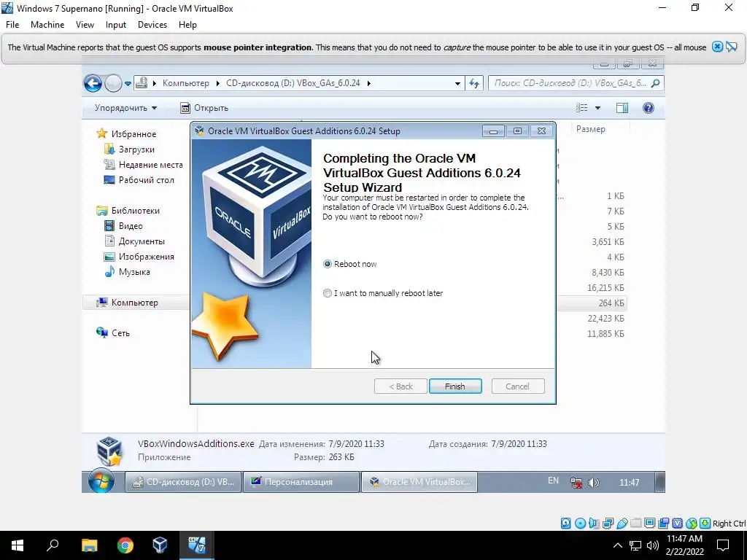Open the Музыка library
Screen dimensions: 747x560
pos(134,272)
